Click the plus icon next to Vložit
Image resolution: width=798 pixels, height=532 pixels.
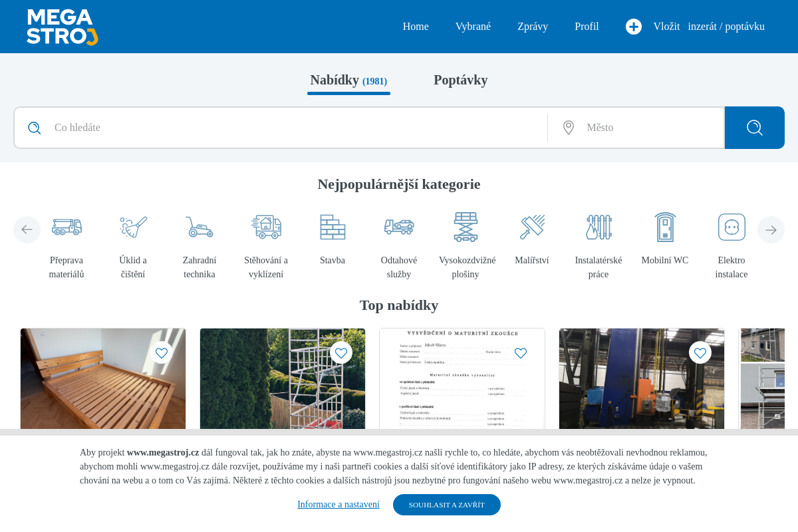click(x=634, y=27)
